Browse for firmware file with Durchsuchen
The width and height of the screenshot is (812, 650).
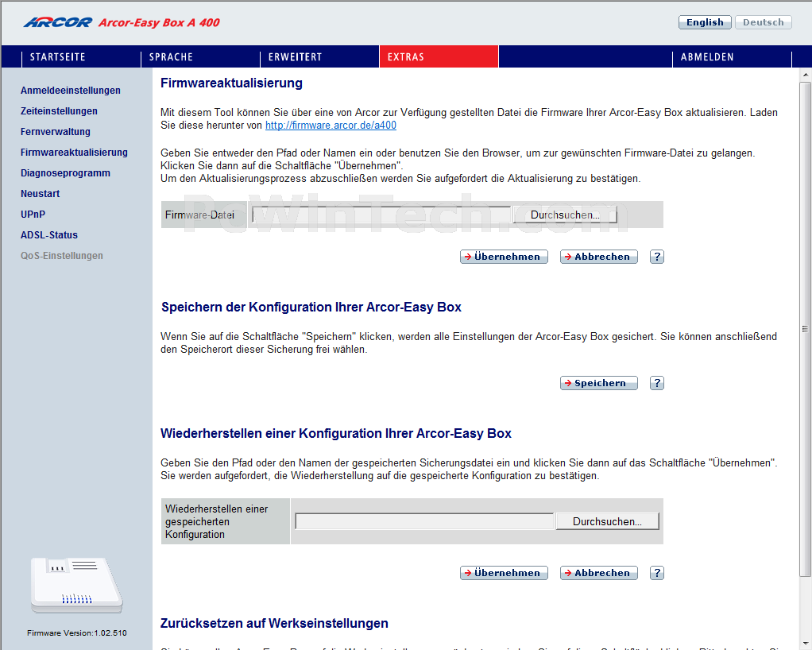[565, 215]
